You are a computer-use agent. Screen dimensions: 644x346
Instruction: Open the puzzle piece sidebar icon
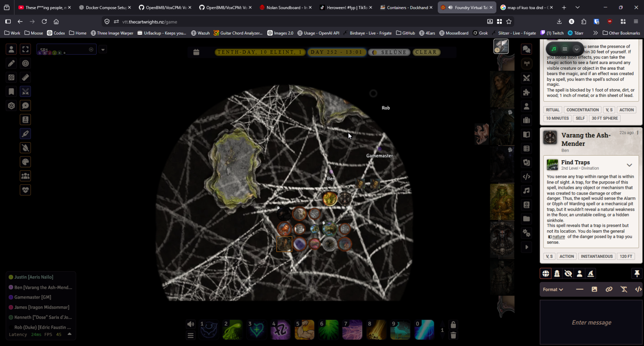pos(527,92)
